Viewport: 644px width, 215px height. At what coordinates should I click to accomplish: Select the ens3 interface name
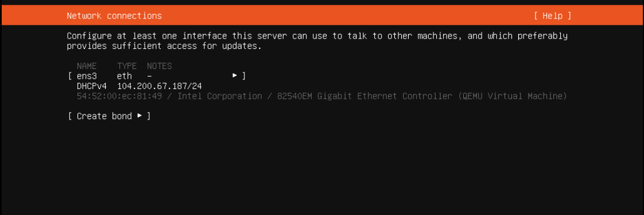pos(87,76)
